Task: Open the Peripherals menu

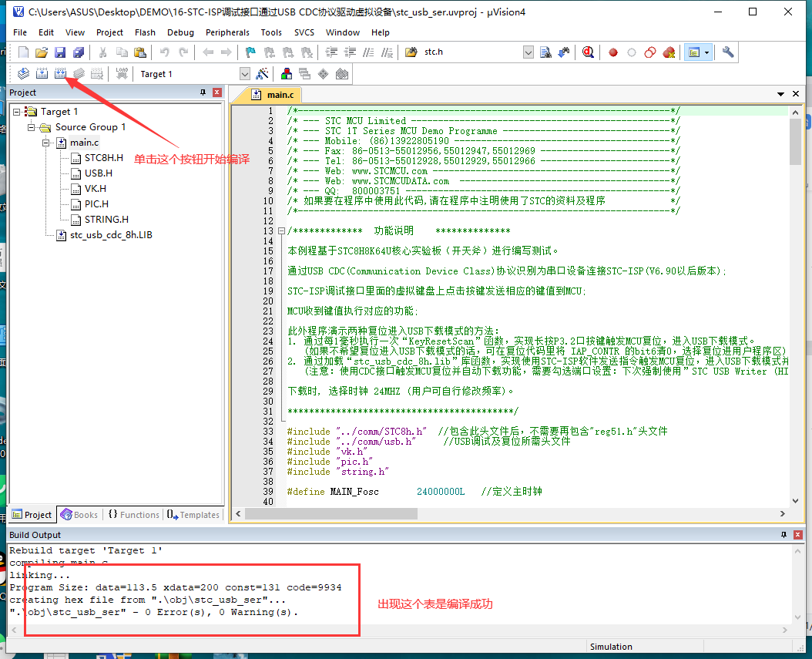Action: pos(227,32)
